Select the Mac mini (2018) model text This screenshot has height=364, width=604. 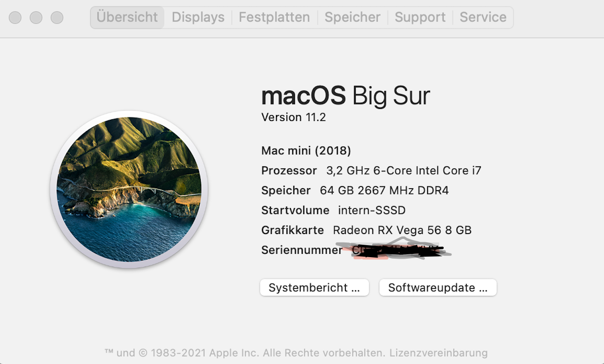pyautogui.click(x=306, y=151)
